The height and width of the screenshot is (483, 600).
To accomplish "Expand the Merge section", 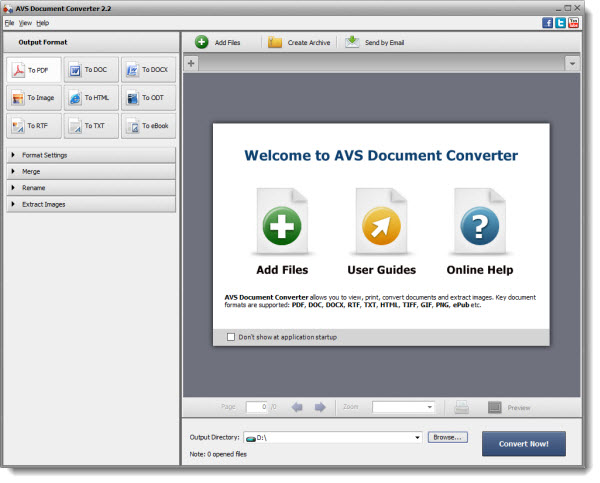I will (91, 171).
